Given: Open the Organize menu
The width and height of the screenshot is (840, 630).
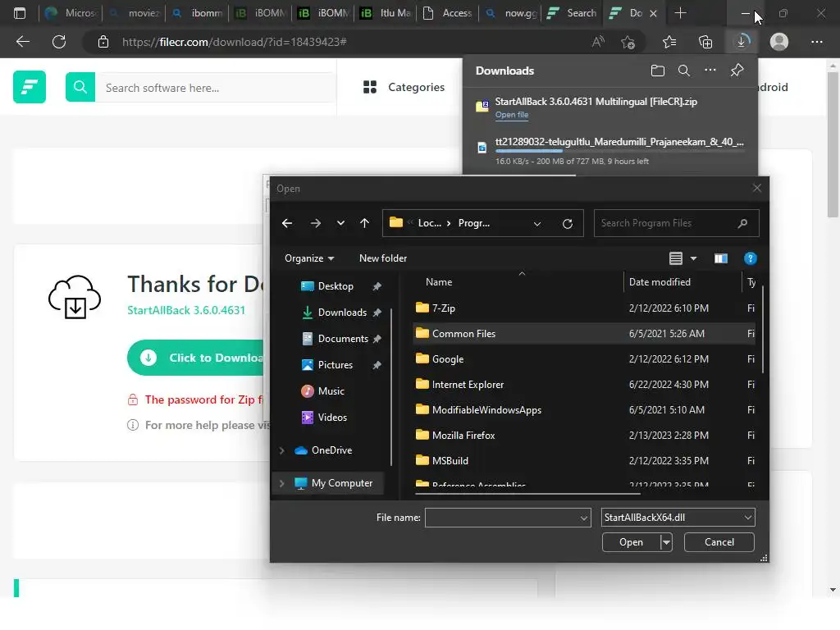Looking at the screenshot, I should click(x=309, y=258).
